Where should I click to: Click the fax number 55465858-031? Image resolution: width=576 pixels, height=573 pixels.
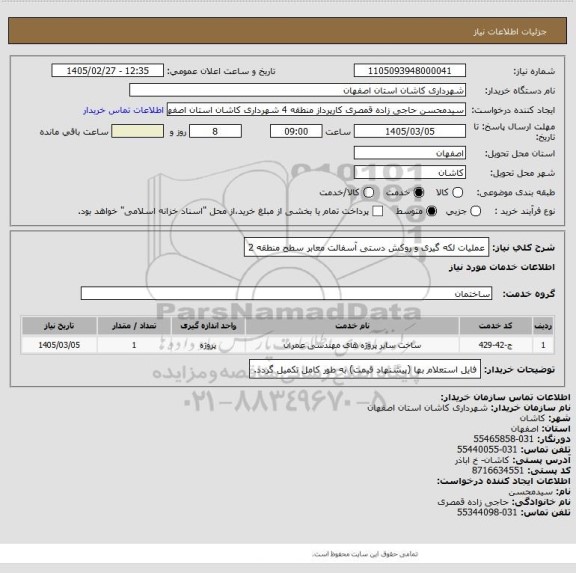point(503,439)
